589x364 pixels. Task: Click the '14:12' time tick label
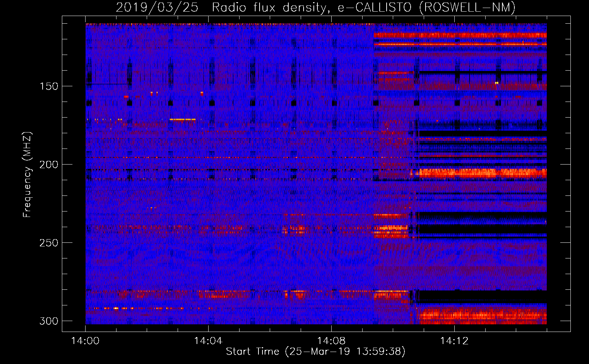(454, 341)
